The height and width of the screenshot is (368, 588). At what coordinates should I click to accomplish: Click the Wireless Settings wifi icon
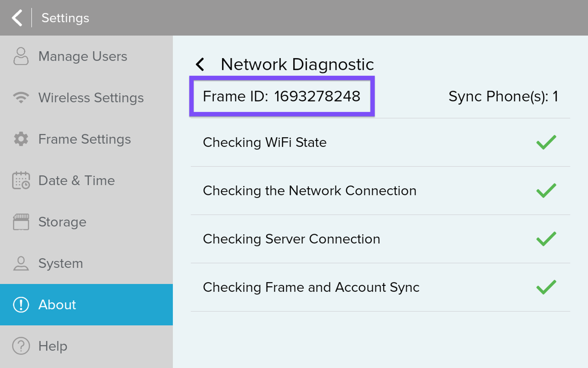click(x=21, y=97)
